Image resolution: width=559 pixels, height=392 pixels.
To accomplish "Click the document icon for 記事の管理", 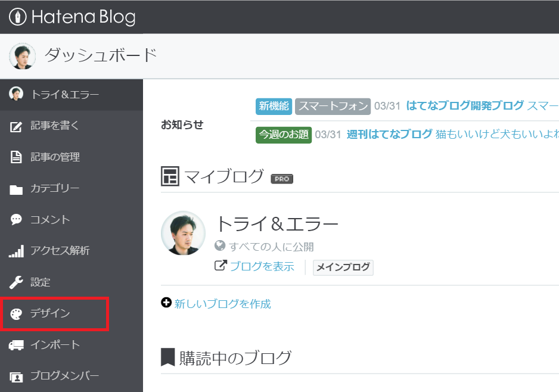I will click(15, 157).
